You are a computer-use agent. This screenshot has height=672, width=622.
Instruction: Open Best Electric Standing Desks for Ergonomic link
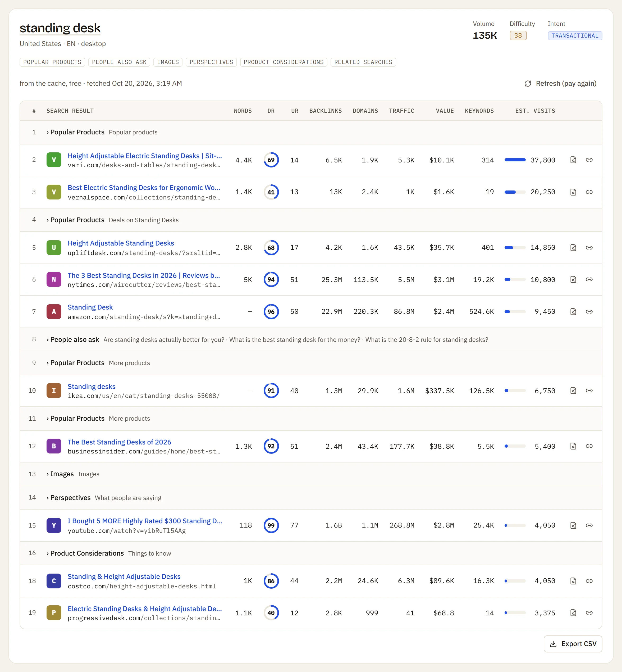tap(144, 188)
